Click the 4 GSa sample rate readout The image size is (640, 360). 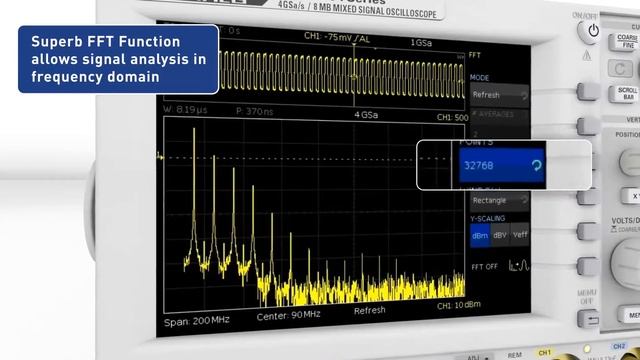click(x=366, y=115)
